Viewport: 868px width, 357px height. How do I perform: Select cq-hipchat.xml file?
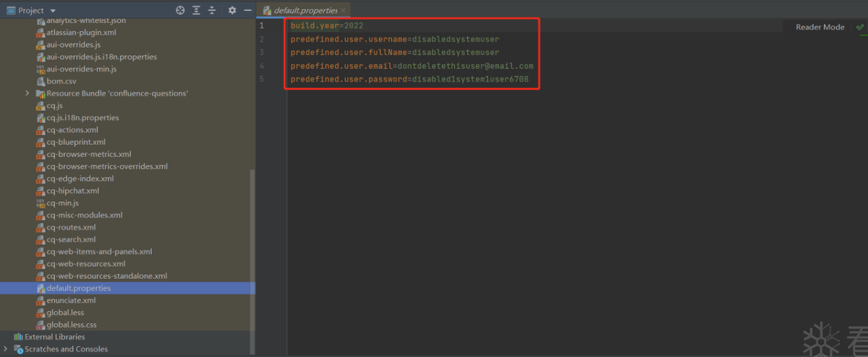tap(72, 190)
